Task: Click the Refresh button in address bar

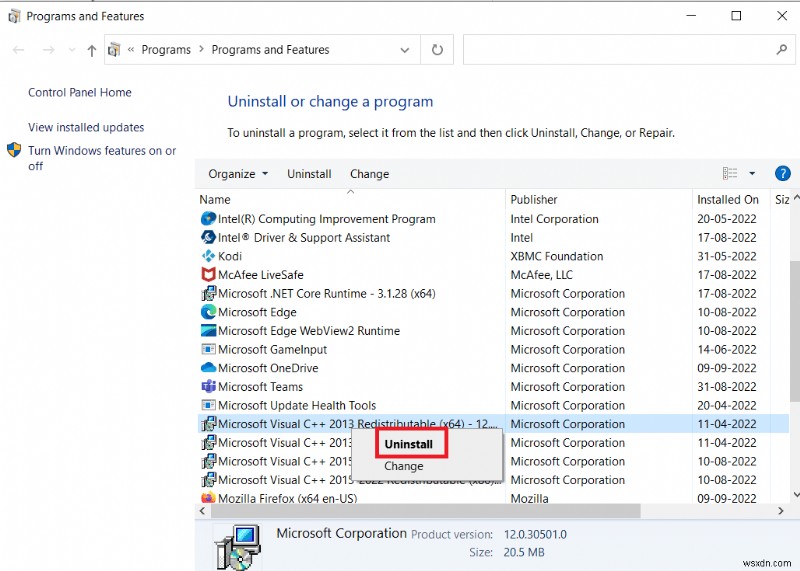Action: 437,50
